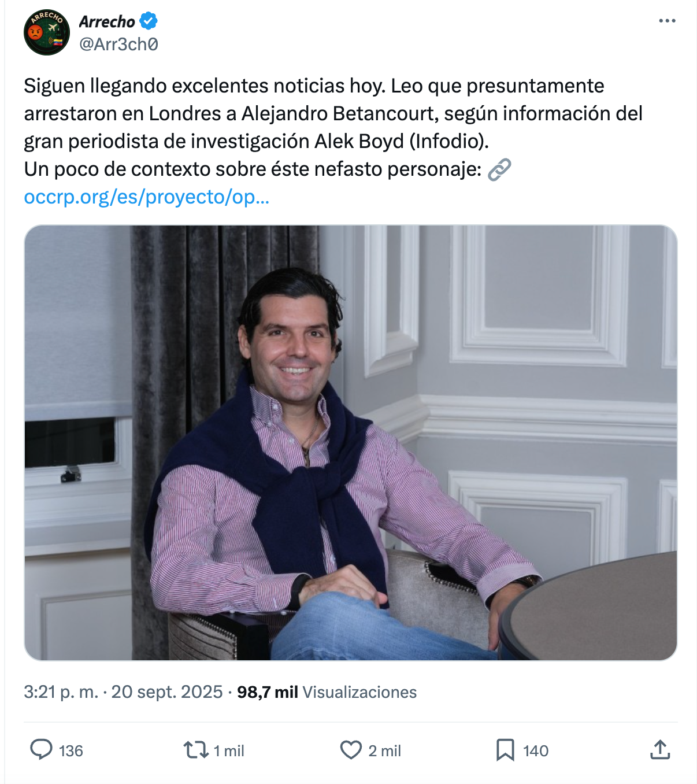Open the occrp.org article link
Image resolution: width=697 pixels, height=784 pixels.
(147, 197)
